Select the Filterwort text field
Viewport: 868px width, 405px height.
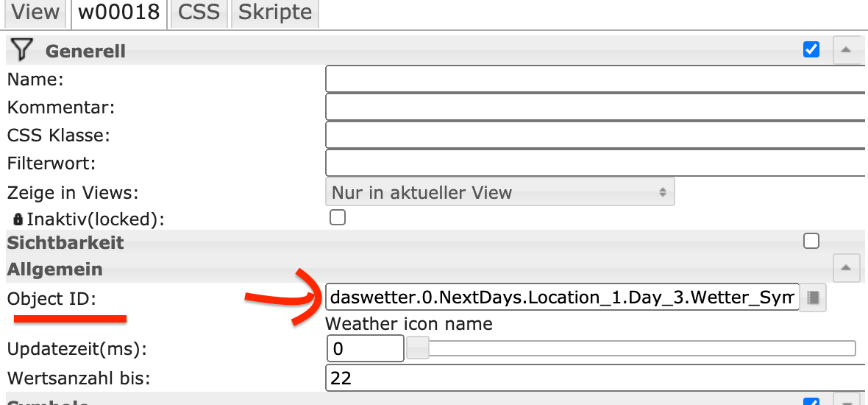click(596, 163)
